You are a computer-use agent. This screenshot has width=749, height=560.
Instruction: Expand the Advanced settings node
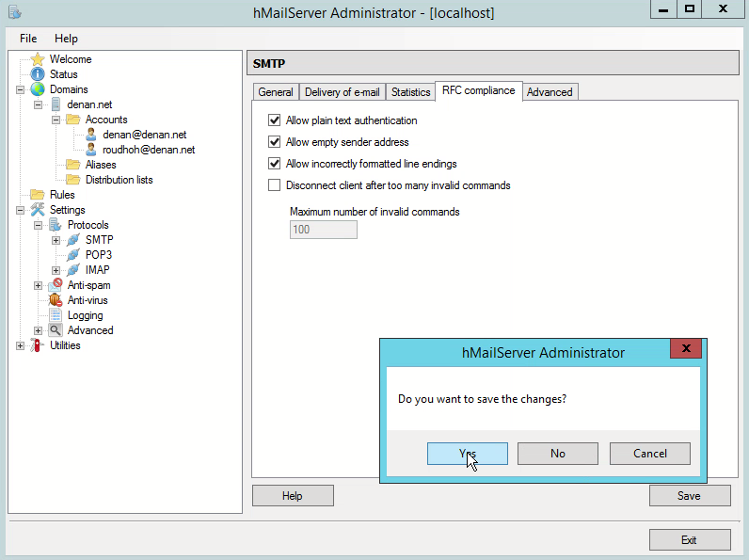38,330
